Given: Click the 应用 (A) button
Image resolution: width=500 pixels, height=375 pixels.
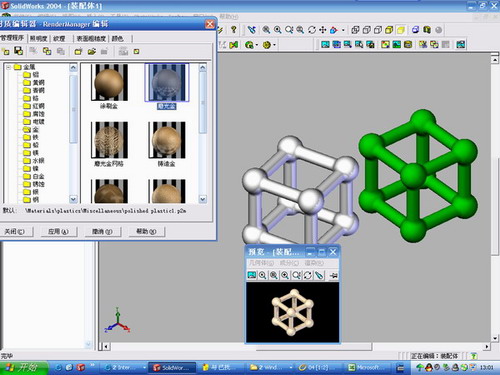Looking at the screenshot, I should tap(59, 231).
